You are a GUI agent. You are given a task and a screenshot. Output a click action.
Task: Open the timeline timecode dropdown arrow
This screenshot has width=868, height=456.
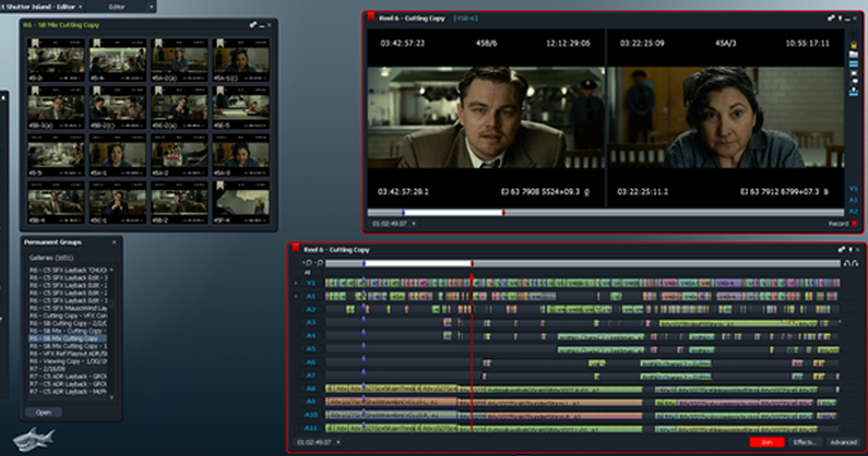click(x=338, y=442)
